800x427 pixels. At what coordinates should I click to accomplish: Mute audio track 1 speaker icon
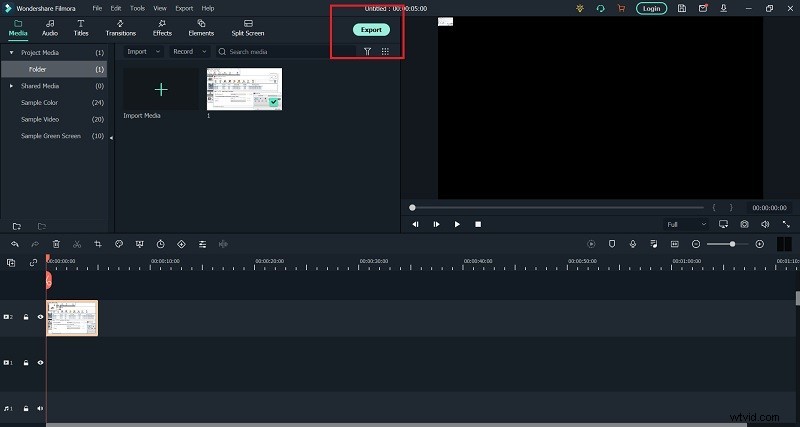[x=41, y=408]
